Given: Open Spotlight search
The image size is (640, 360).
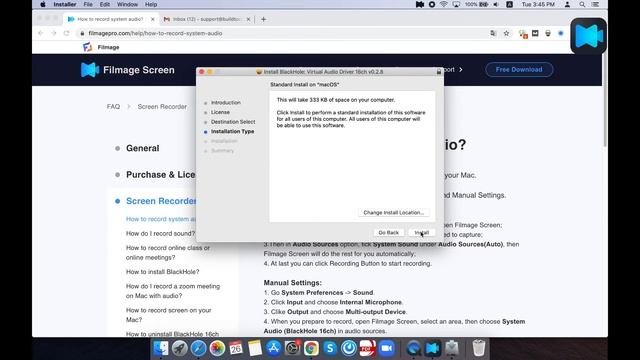Looking at the screenshot, I should (582, 4).
